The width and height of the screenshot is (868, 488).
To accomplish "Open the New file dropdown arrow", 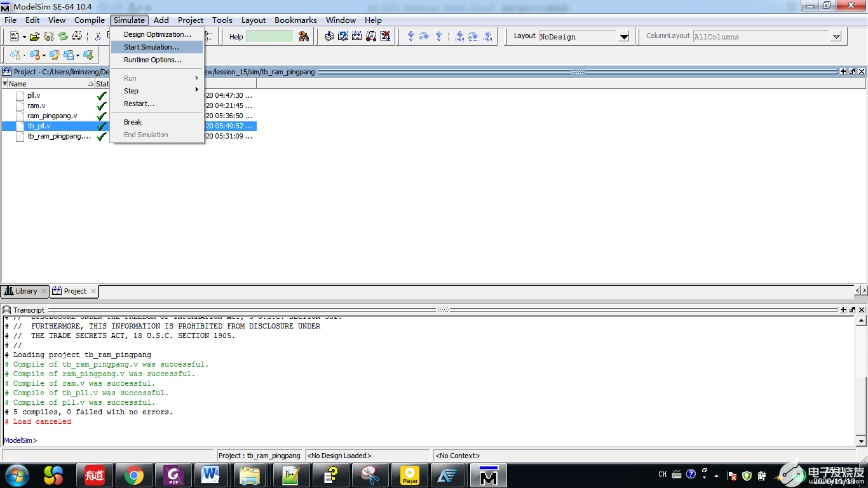I will (x=24, y=37).
